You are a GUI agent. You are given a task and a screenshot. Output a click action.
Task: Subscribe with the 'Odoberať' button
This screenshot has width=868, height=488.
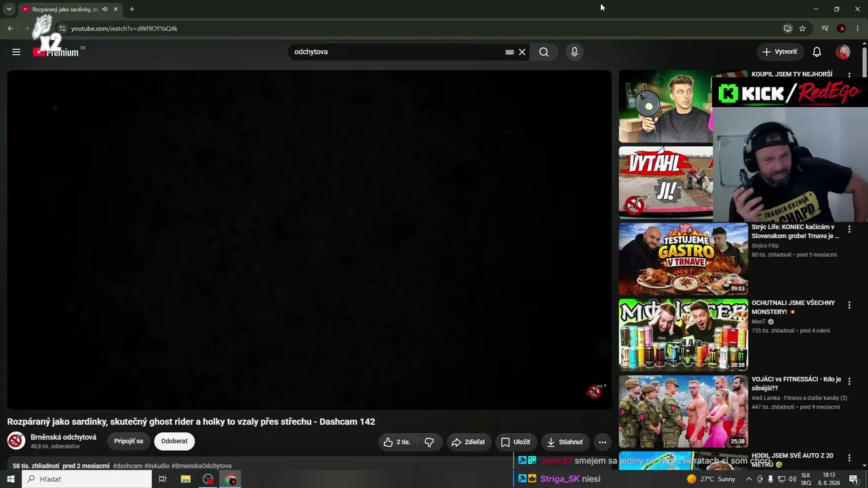(174, 441)
